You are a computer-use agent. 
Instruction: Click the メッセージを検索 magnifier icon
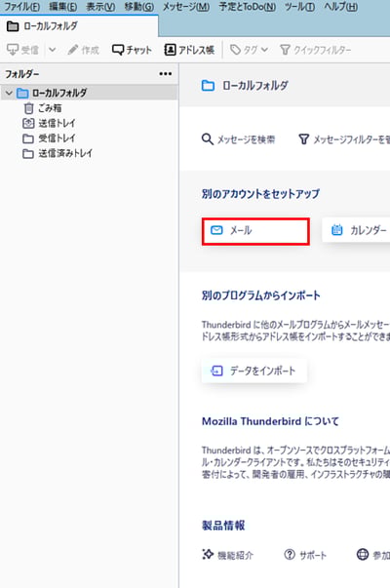pyautogui.click(x=207, y=139)
